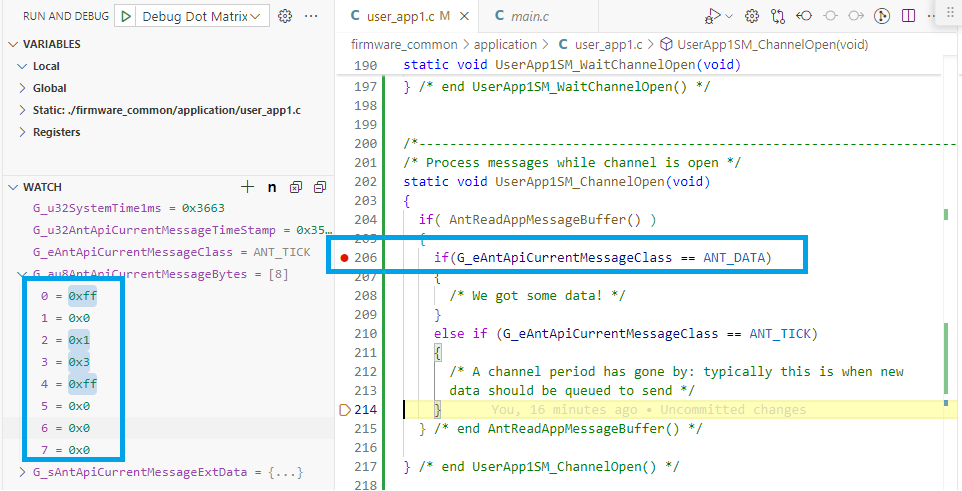Select watch entry G_u32SystemTime1ms = 0x3663
Viewport: 962px width, 491px height.
pyautogui.click(x=129, y=209)
